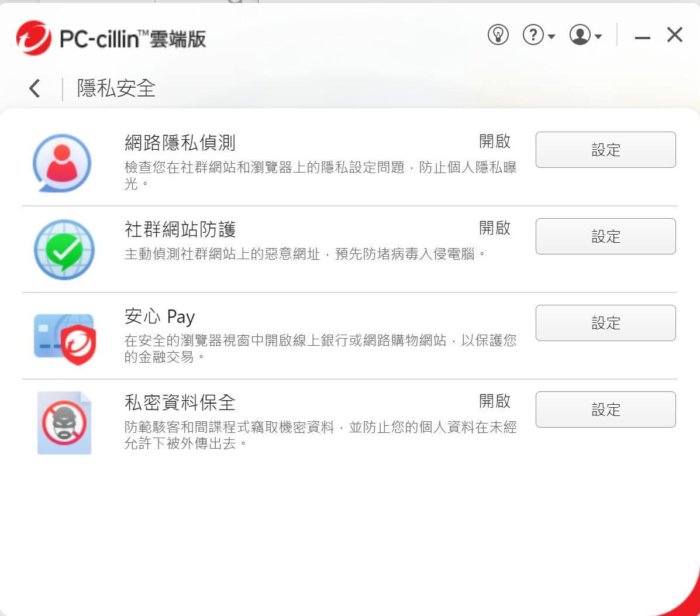Click the Trend Micro logo icon

click(34, 38)
